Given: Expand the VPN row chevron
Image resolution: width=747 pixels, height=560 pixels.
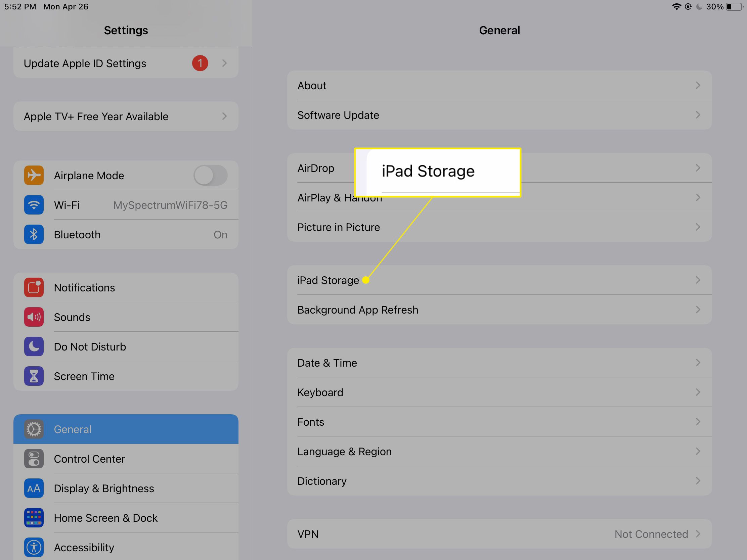Looking at the screenshot, I should click(698, 534).
